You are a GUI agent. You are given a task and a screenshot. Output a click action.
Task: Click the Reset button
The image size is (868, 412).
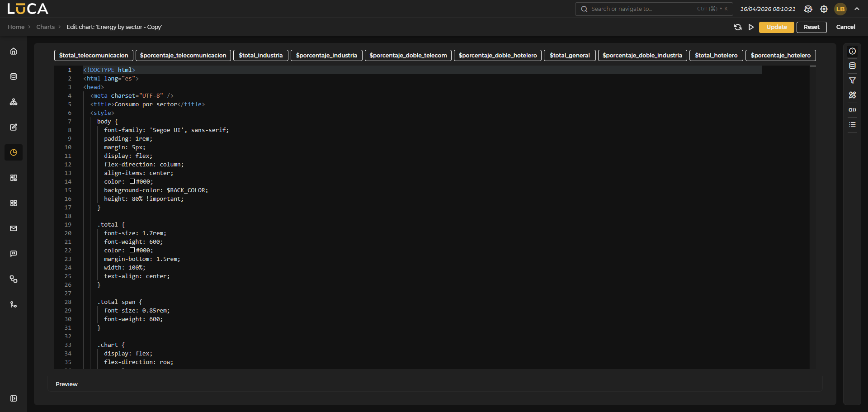point(811,27)
